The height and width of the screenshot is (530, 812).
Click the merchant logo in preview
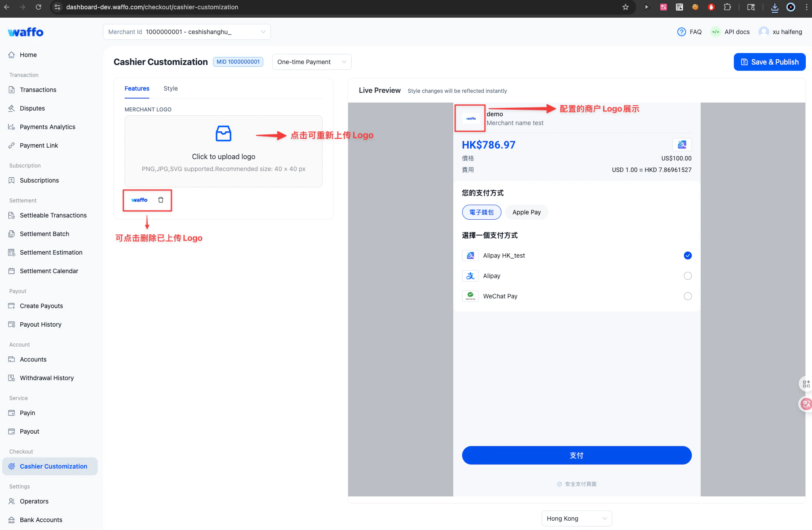(471, 118)
